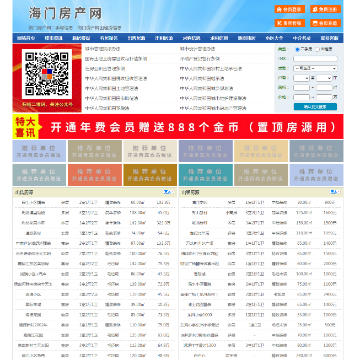The image size is (360, 360).
Task: Open the teal 推荐单位 tile
Action: [206, 175]
